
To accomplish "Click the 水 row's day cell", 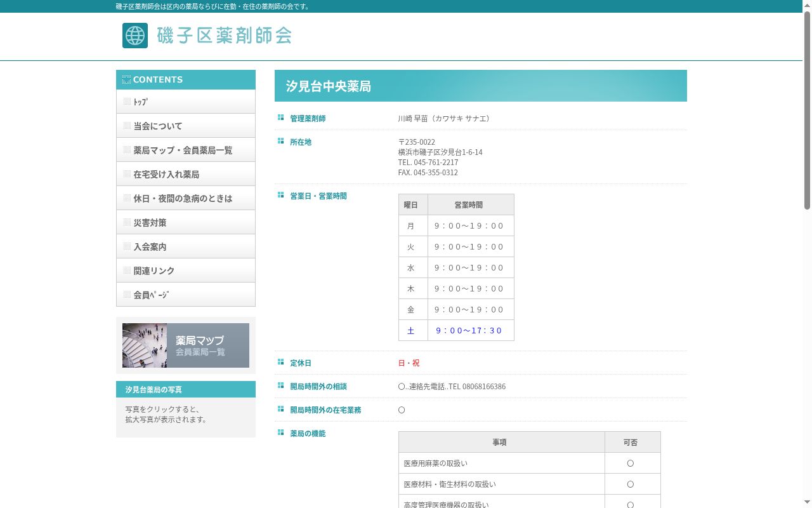I will click(x=413, y=267).
